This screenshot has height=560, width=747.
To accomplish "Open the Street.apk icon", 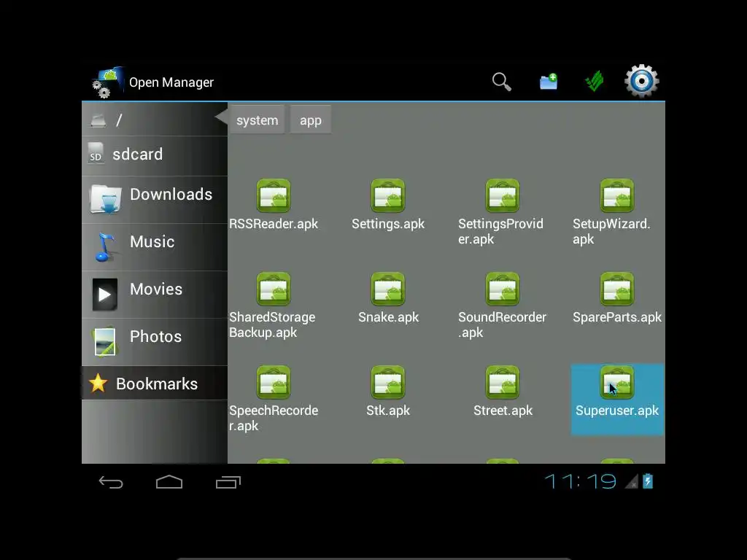I will click(502, 382).
